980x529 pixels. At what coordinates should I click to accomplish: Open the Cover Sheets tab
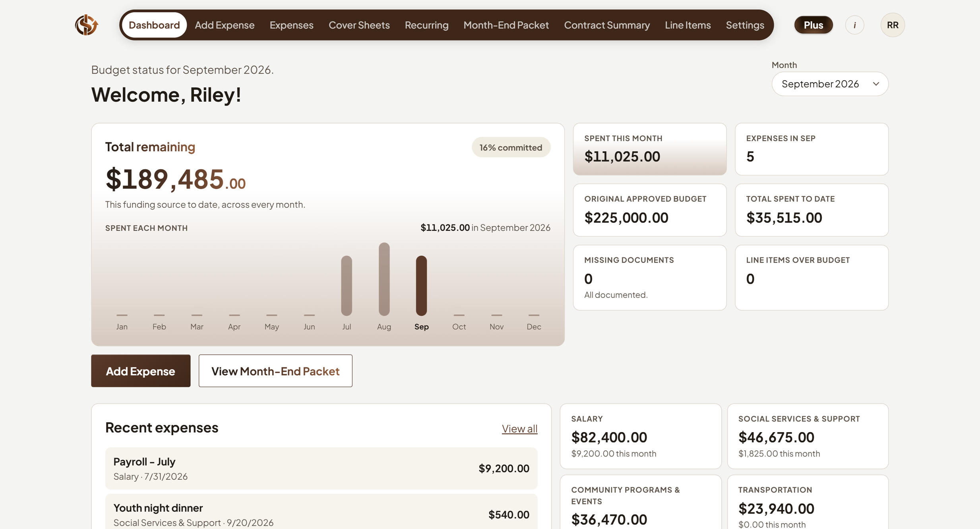[x=359, y=25]
